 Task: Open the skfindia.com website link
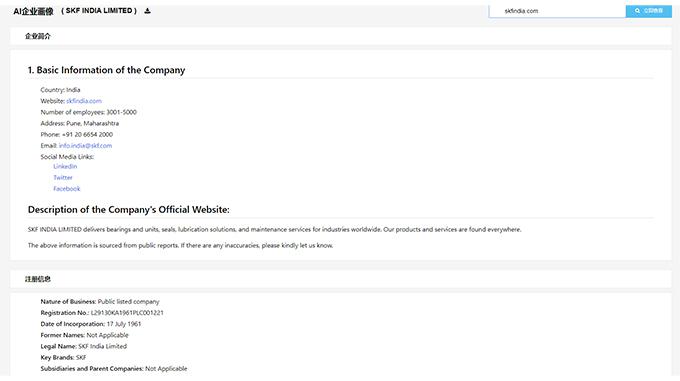[84, 101]
